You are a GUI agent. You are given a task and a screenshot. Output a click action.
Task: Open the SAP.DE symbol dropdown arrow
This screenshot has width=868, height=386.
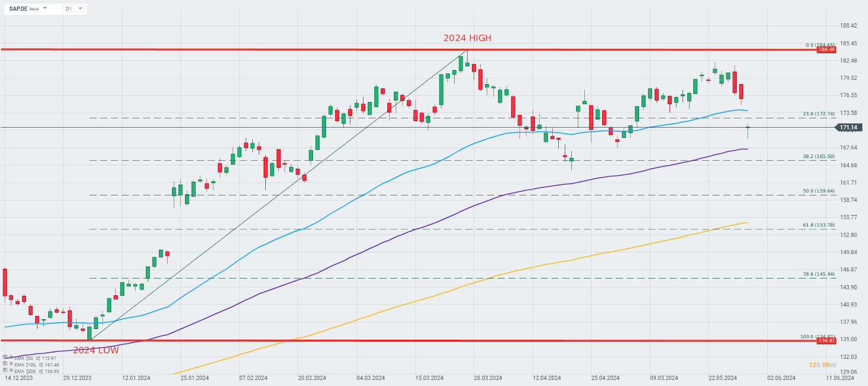[x=44, y=9]
